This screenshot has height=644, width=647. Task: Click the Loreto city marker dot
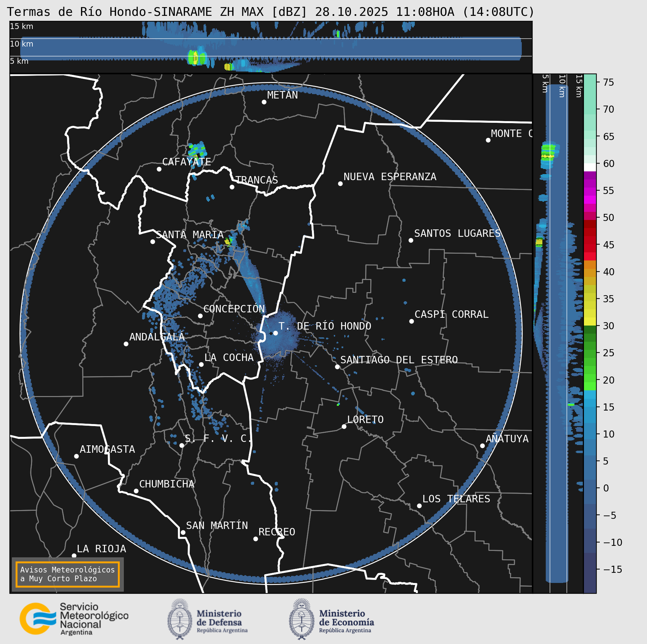point(344,426)
